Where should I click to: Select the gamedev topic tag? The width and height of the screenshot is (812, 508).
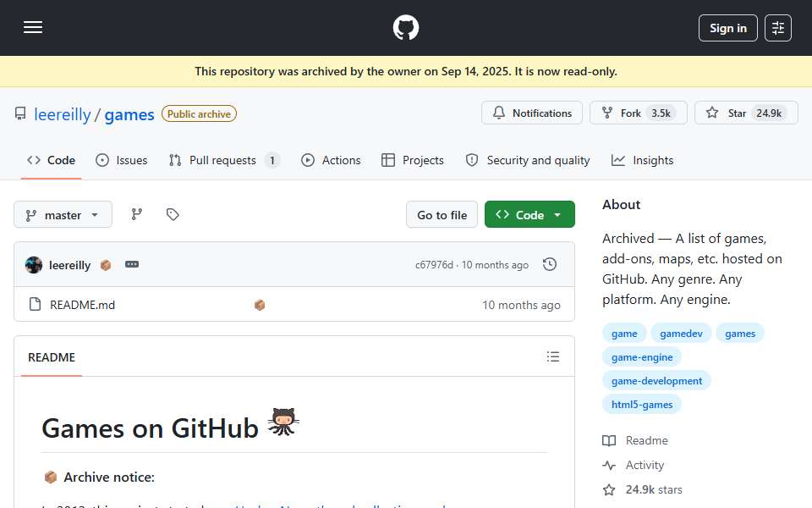681,334
